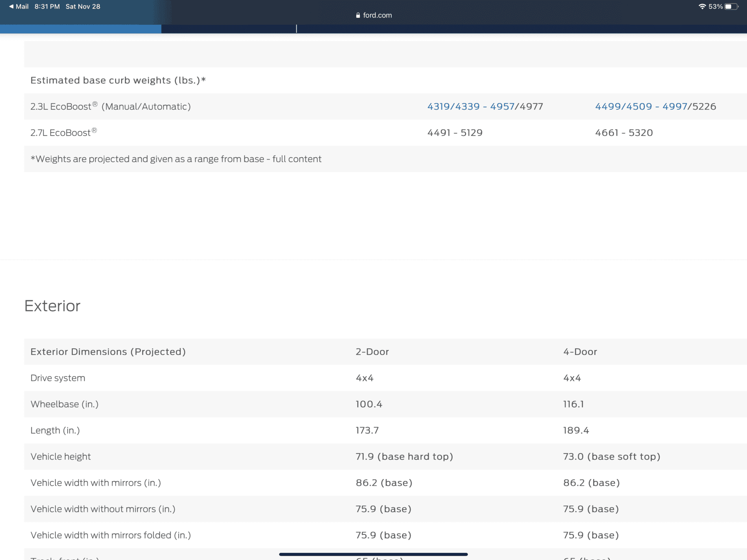747x560 pixels.
Task: Select the Estimated base curb weights heading
Action: click(x=118, y=80)
